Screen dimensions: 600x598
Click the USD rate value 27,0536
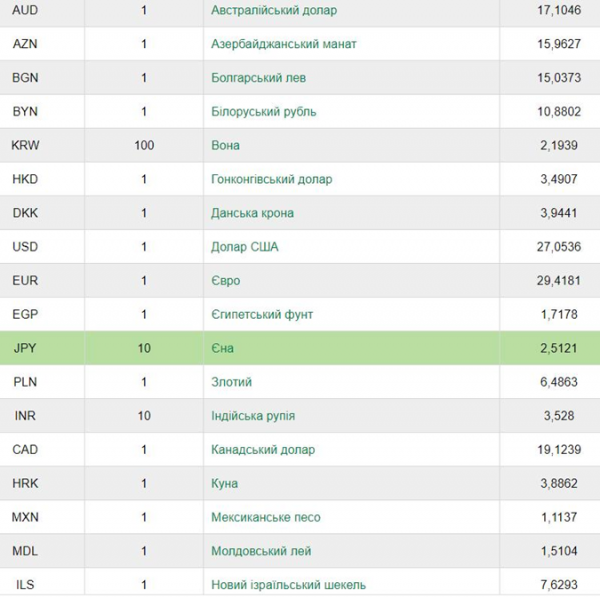[x=559, y=247]
